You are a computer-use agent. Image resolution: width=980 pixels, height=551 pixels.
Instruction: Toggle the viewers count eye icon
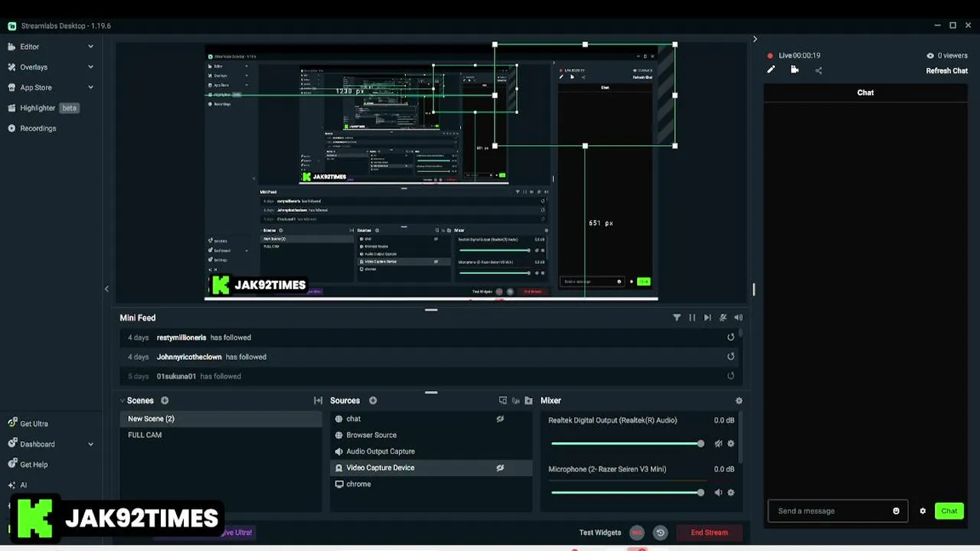pos(930,56)
